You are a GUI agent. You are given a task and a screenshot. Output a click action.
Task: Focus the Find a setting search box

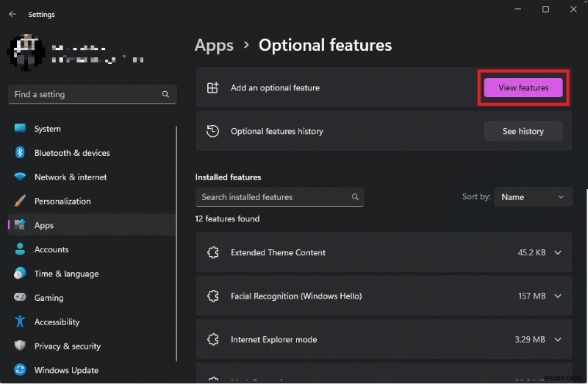pos(93,94)
